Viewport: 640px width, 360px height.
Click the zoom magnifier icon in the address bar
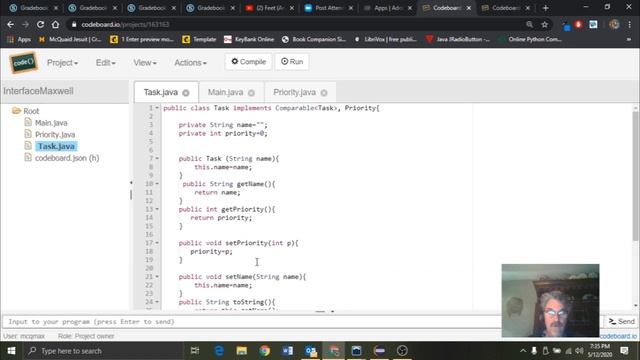tap(529, 24)
